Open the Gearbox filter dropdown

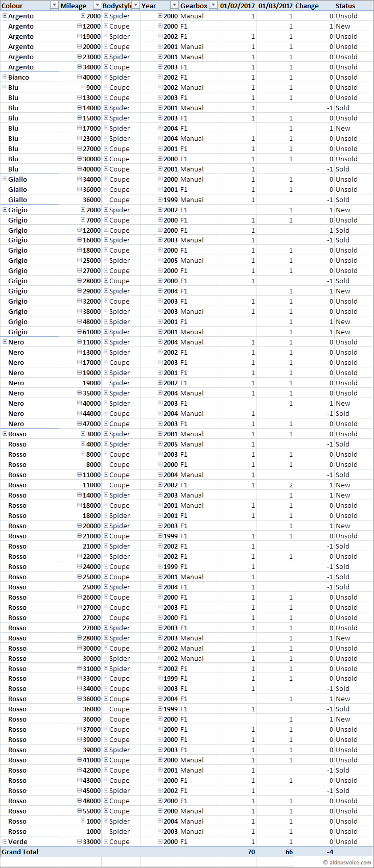pyautogui.click(x=213, y=6)
